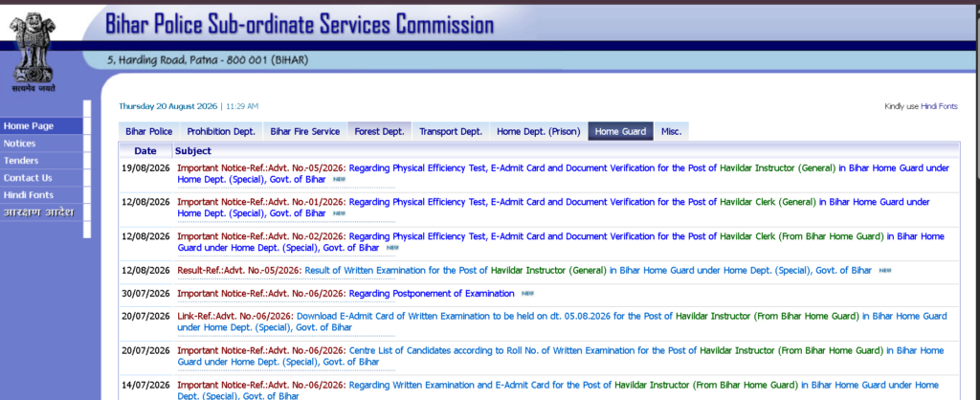Open the 14/07/2026 Regarding Written Examination notice
The image size is (980, 400).
558,390
